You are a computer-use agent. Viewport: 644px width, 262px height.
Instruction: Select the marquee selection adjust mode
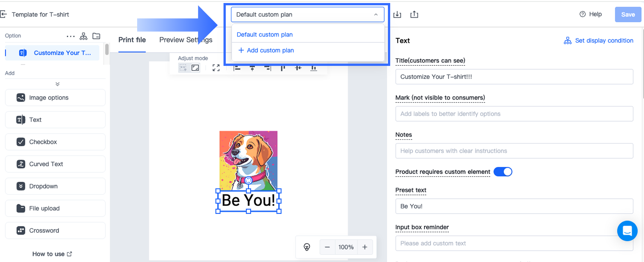coord(183,68)
